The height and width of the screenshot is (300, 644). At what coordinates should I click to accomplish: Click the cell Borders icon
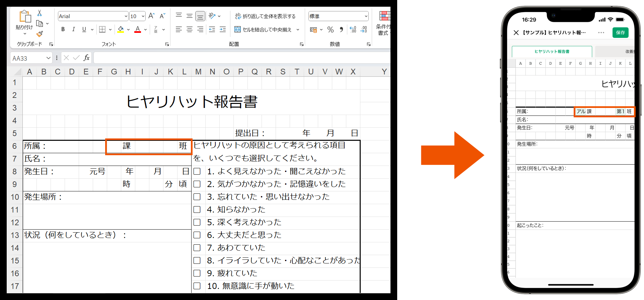tap(102, 29)
